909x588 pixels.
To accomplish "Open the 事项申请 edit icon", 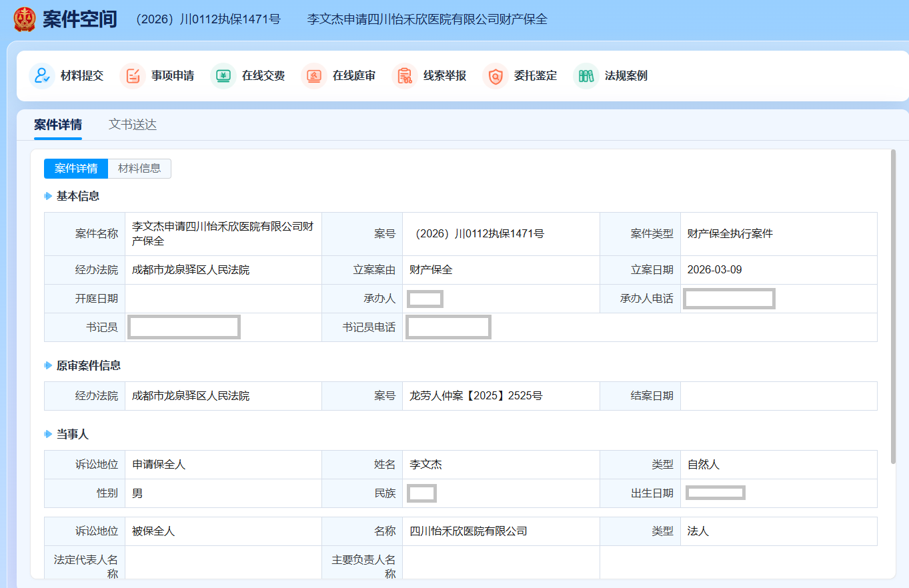I will [x=133, y=76].
